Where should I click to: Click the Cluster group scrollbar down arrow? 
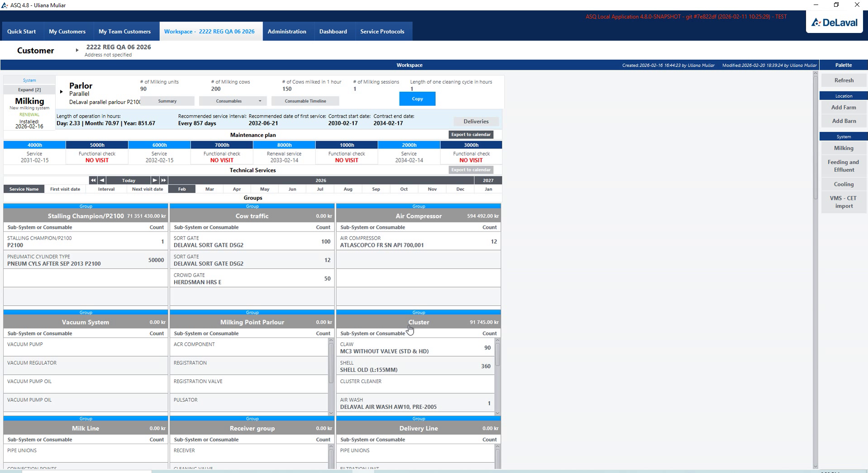tap(497, 413)
